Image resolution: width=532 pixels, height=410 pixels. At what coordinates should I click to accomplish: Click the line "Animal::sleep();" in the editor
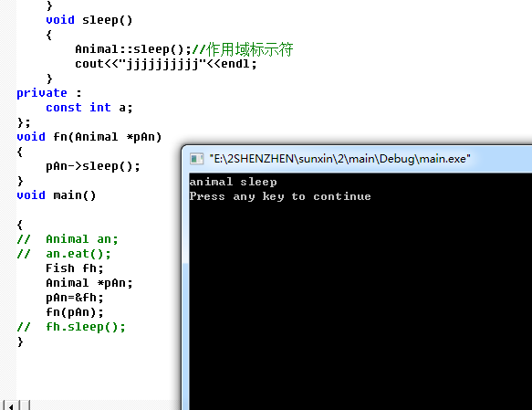coord(133,49)
